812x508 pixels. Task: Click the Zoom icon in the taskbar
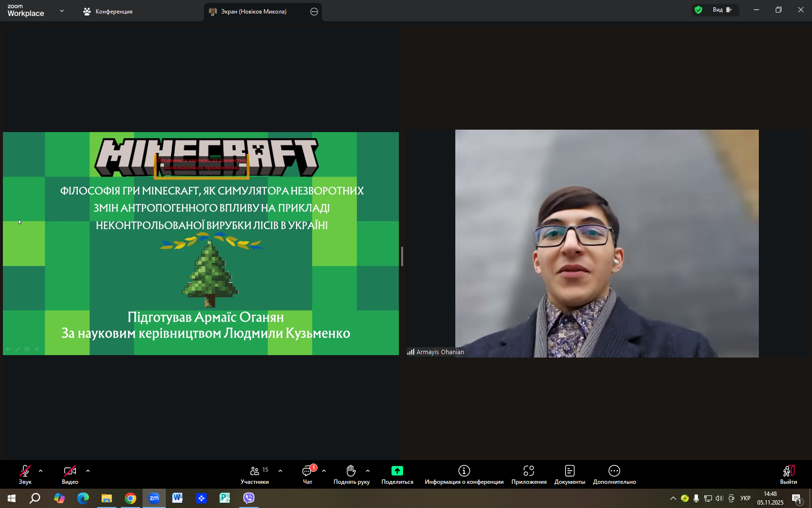154,498
